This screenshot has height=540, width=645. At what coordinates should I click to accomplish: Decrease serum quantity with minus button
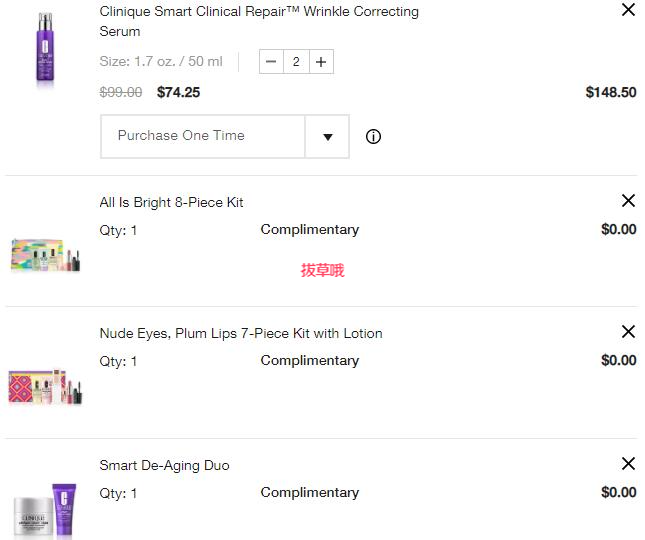click(271, 62)
